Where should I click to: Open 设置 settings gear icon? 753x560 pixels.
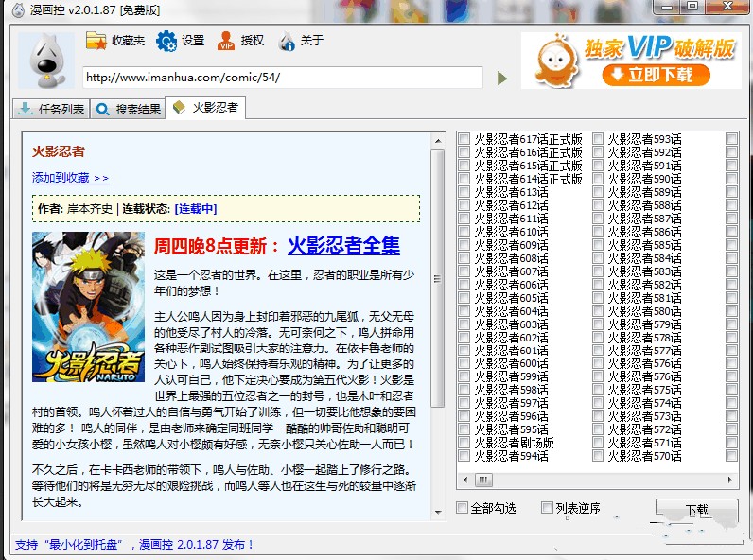(166, 41)
